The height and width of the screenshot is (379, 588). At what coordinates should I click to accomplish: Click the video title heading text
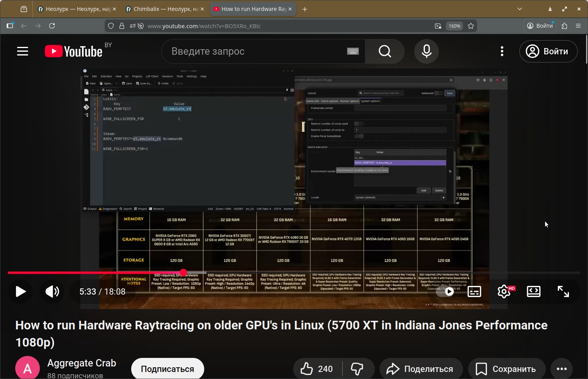pyautogui.click(x=281, y=333)
